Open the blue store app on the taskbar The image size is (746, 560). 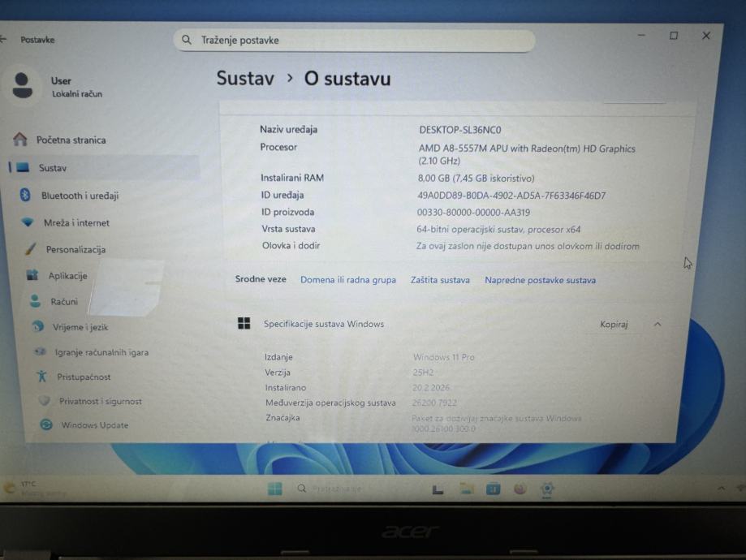point(494,489)
